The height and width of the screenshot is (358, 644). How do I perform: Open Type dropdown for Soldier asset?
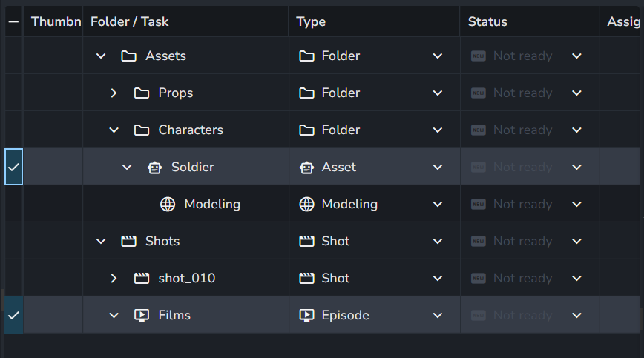coord(438,167)
